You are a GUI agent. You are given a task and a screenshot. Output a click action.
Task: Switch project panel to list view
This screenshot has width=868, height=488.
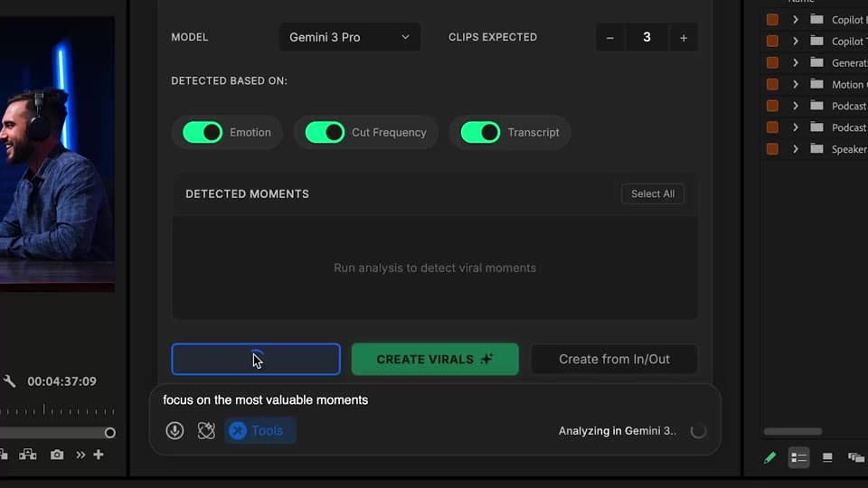pyautogui.click(x=798, y=457)
